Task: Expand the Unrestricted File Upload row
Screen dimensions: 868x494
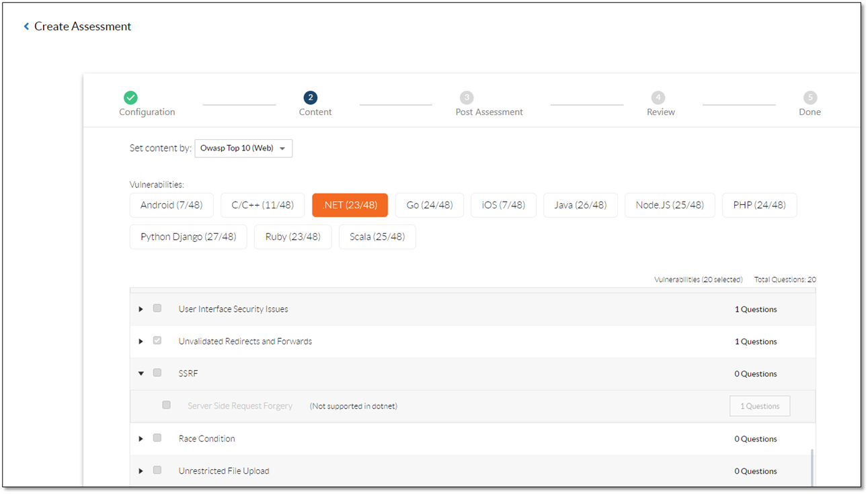Action: (x=141, y=471)
